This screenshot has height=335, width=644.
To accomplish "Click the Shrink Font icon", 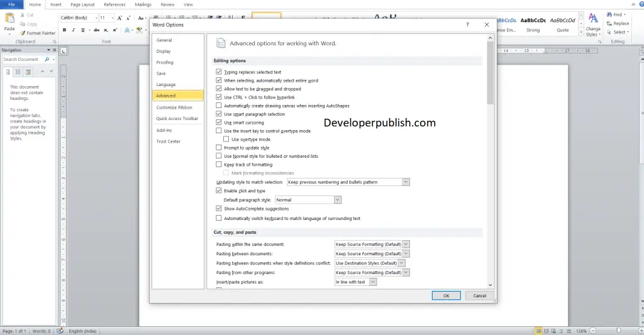I will coord(128,18).
